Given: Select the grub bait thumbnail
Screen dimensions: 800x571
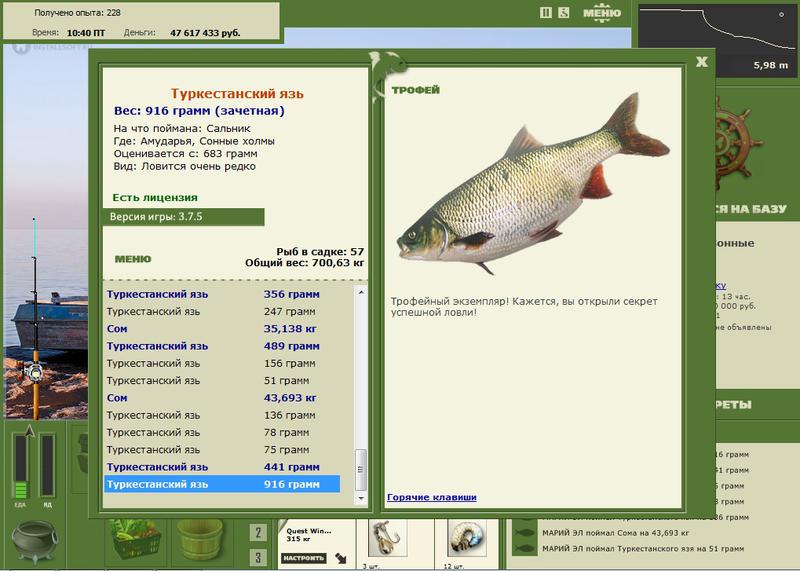Looking at the screenshot, I should [x=466, y=538].
